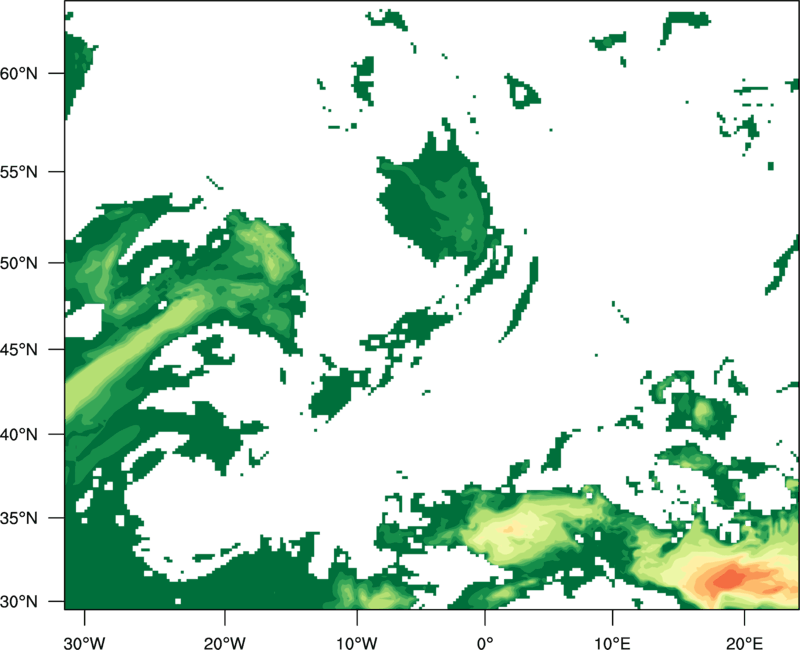Click the 60°N latitude label
This screenshot has width=800, height=650.
(x=19, y=73)
